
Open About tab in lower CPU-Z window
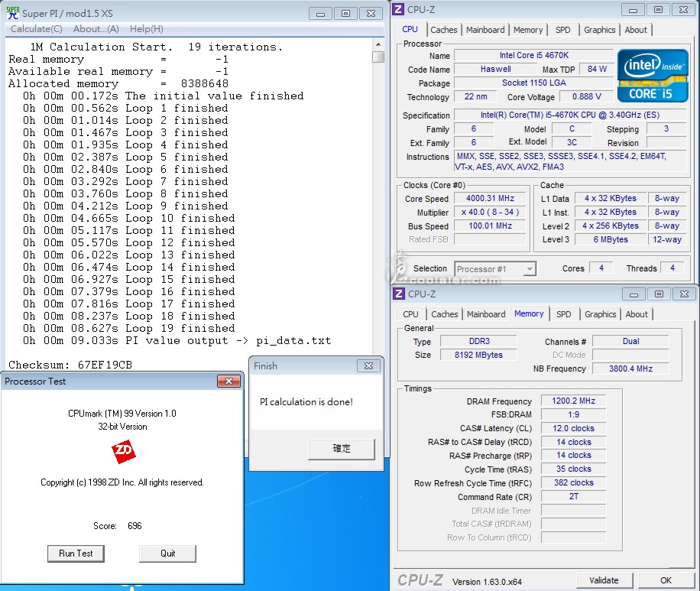click(637, 314)
